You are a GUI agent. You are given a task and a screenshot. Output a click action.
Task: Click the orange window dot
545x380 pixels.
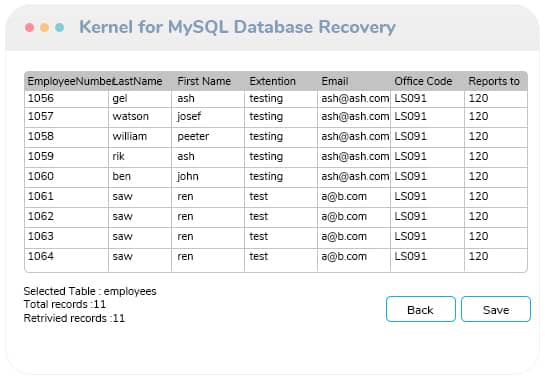point(44,27)
